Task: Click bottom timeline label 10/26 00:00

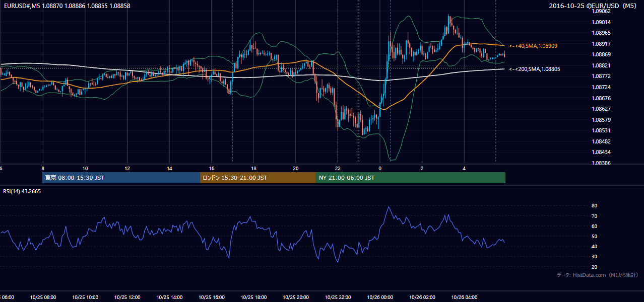Action: [380, 297]
